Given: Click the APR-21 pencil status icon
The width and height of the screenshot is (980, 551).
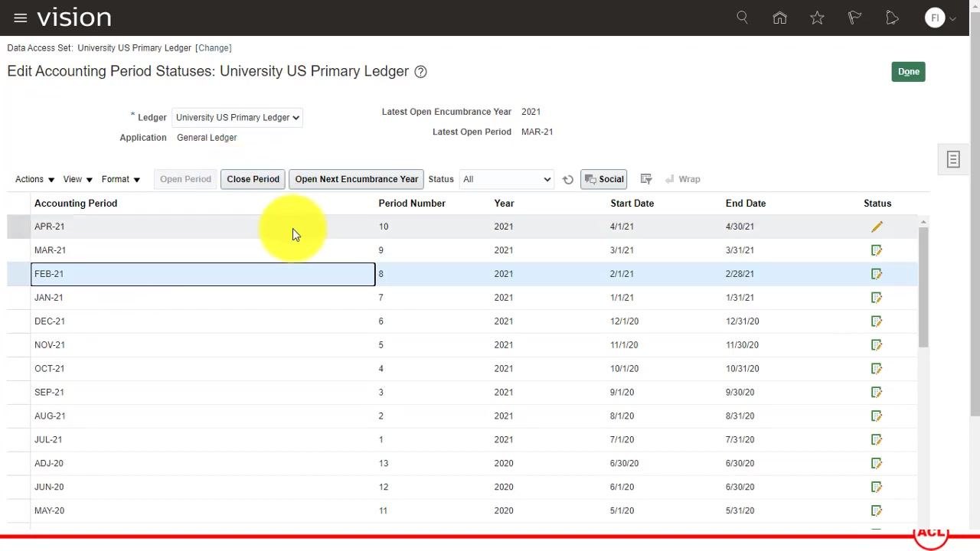Looking at the screenshot, I should (x=877, y=227).
